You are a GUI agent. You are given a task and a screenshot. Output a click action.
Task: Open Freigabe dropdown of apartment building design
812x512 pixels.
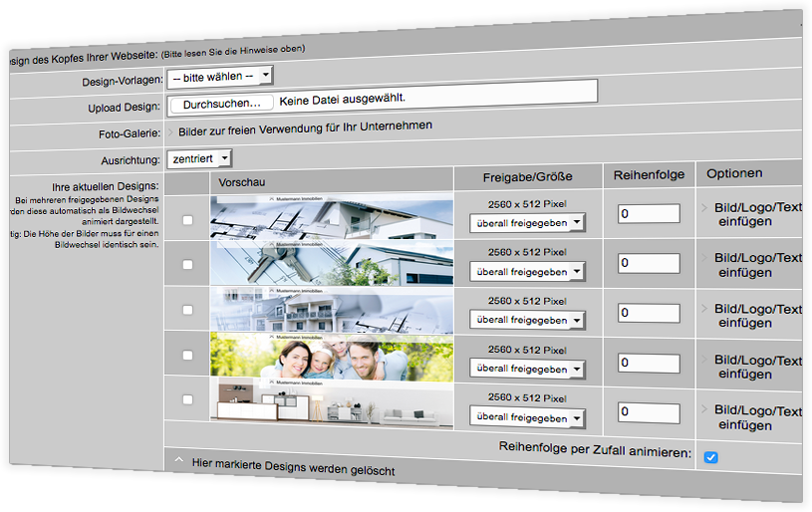pos(527,320)
